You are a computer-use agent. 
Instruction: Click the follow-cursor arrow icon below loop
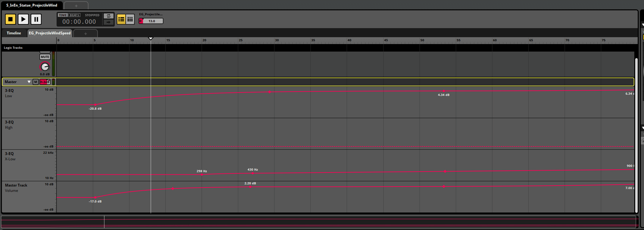[x=108, y=22]
